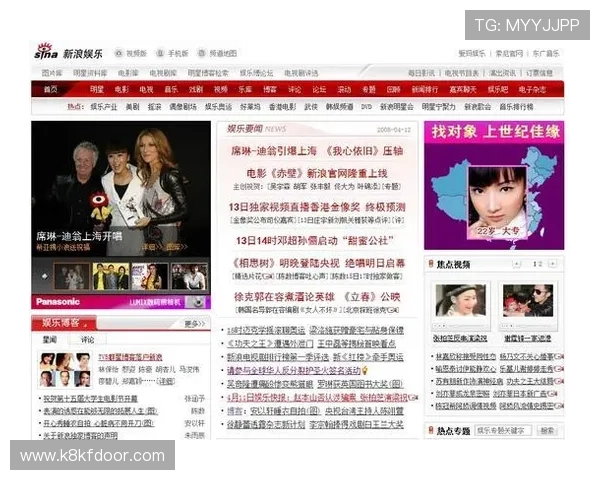Click next arrow in 焦点视频 panel

pyautogui.click(x=552, y=264)
